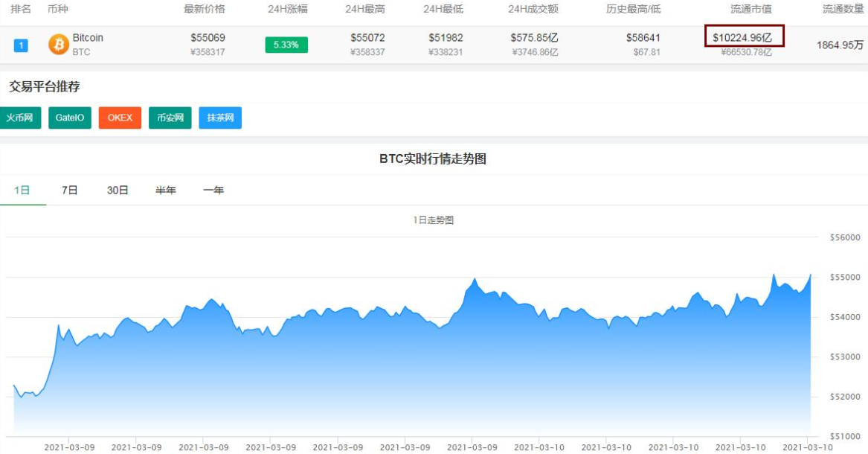This screenshot has width=868, height=454.
Task: Click the BTC实时行情走势图 chart title
Action: click(x=434, y=158)
